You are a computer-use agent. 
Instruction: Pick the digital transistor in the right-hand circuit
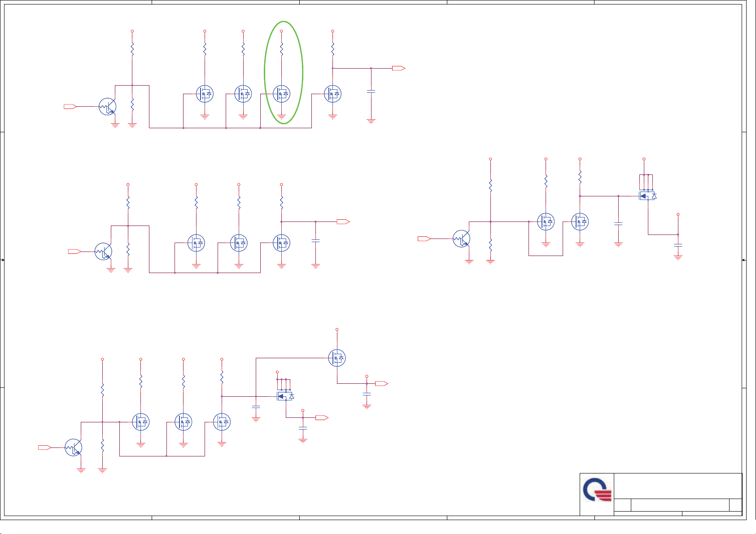[x=461, y=239]
